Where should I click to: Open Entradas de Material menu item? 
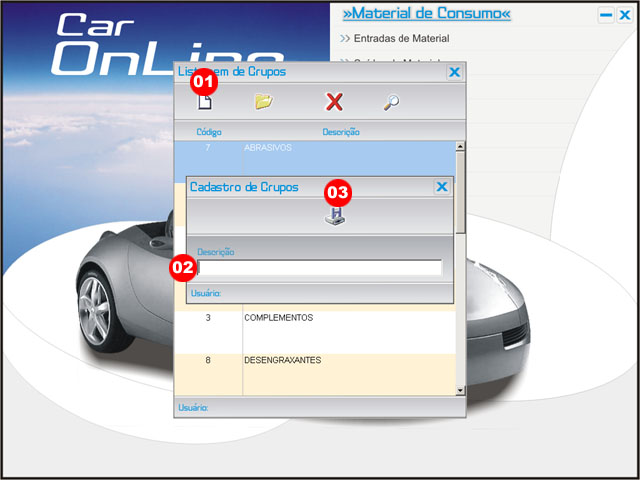(401, 39)
